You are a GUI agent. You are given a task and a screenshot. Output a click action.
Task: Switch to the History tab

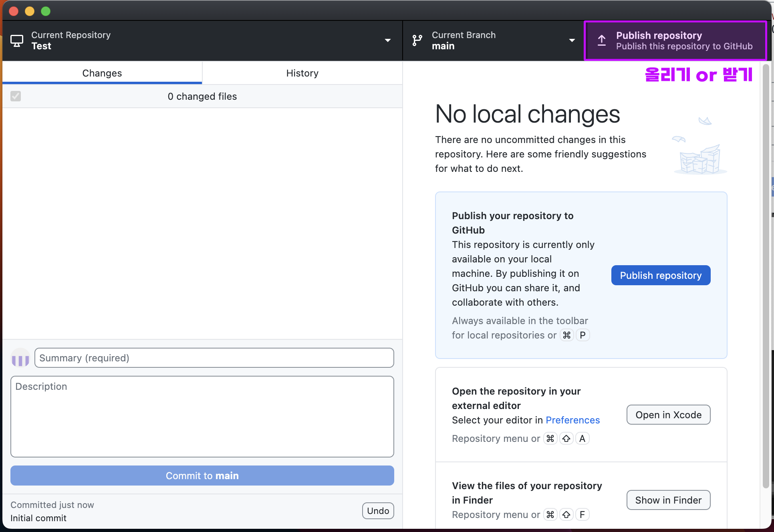pos(302,73)
